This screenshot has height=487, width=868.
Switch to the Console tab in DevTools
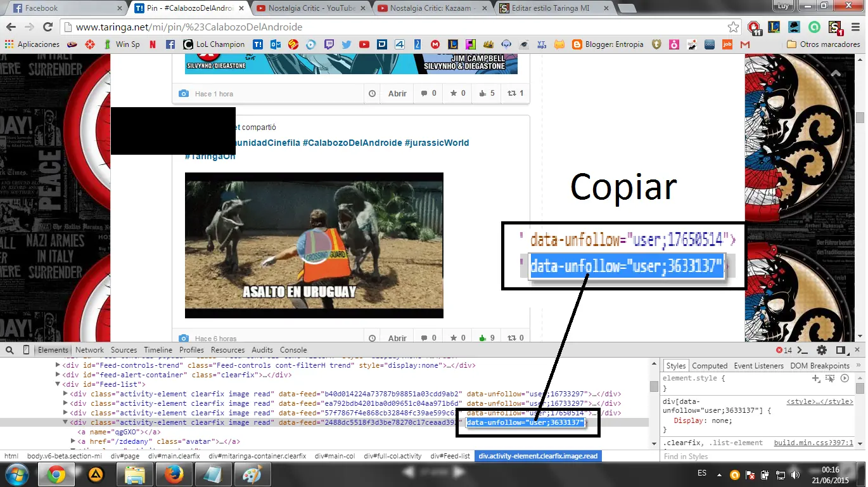tap(293, 350)
